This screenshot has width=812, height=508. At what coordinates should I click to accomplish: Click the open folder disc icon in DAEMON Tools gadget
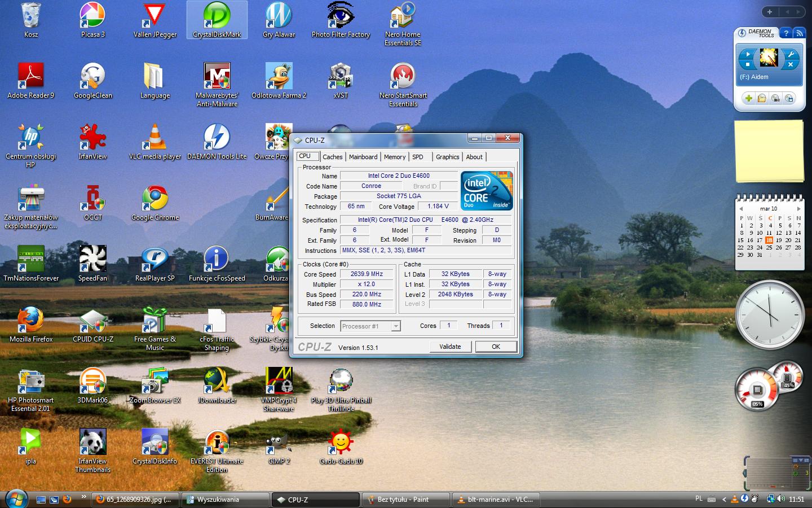762,98
